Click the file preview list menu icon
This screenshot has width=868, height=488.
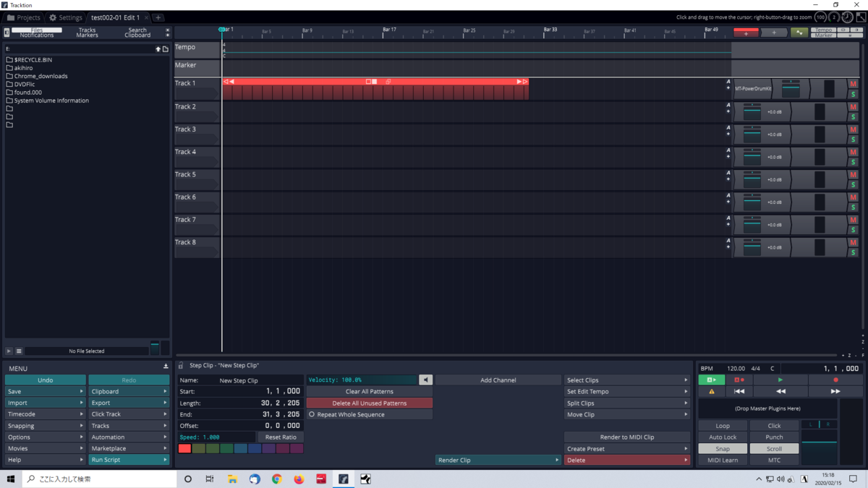coord(19,351)
